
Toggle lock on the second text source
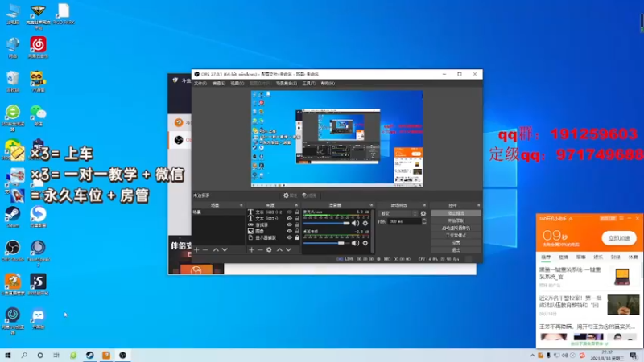(297, 218)
